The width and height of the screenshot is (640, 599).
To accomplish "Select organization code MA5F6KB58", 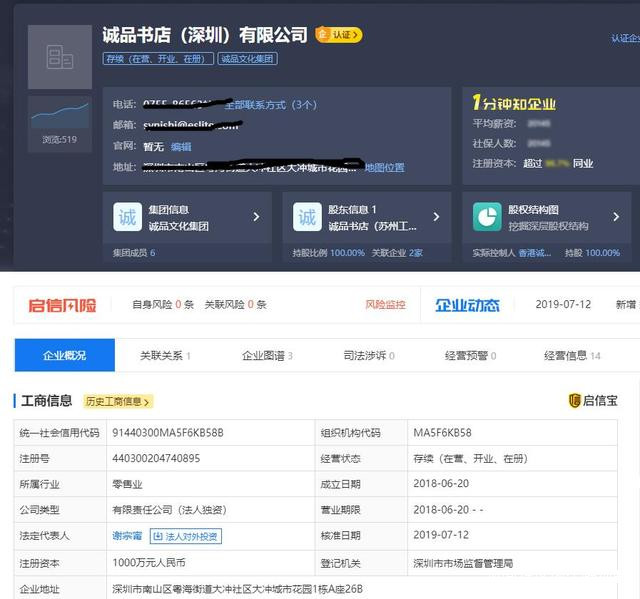I will 442,433.
